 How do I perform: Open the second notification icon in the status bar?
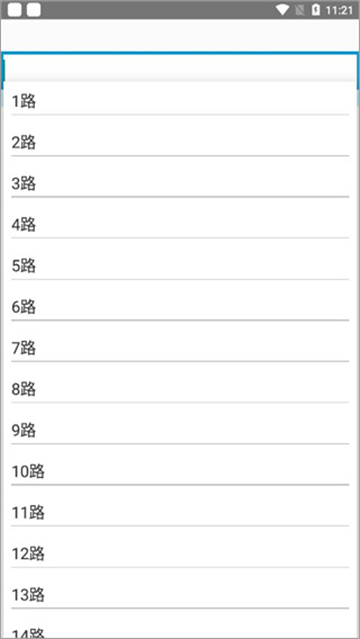[x=34, y=10]
